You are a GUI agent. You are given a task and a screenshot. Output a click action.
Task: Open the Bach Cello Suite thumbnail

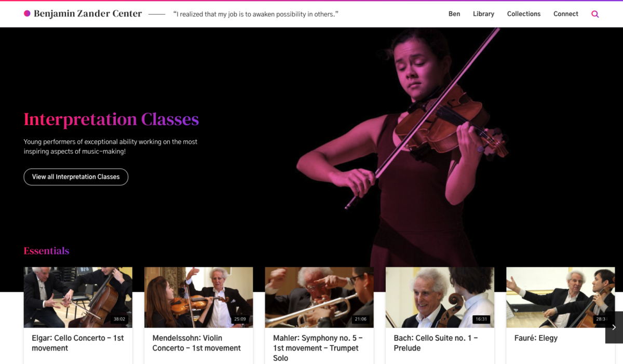coord(440,297)
